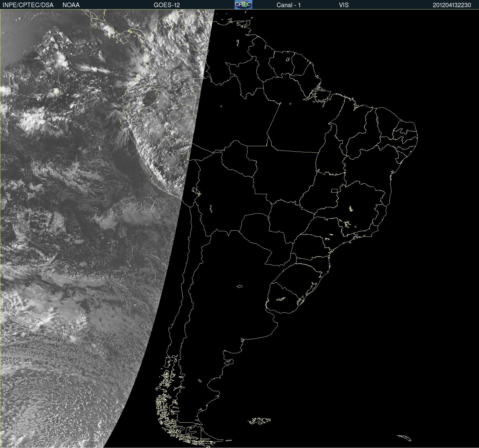Click the NOAA label in the header
This screenshot has height=448, width=479.
[71, 5]
